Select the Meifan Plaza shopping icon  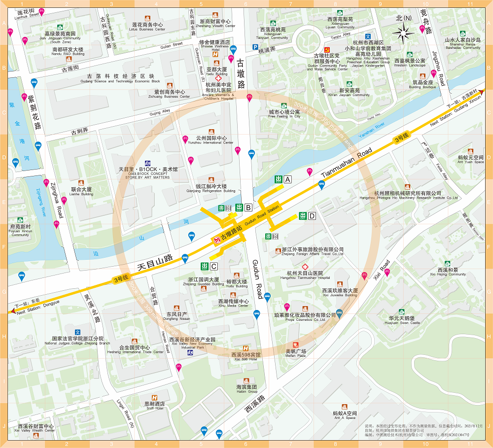[296, 345]
